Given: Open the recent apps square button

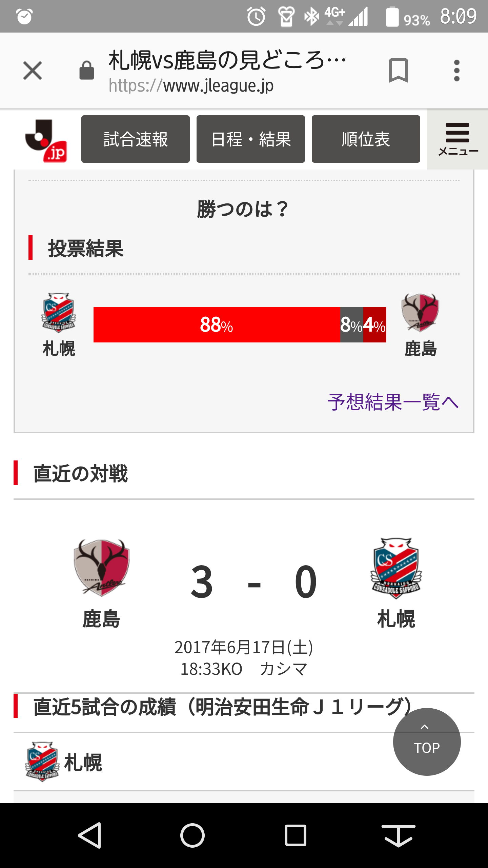Looking at the screenshot, I should coord(296,835).
